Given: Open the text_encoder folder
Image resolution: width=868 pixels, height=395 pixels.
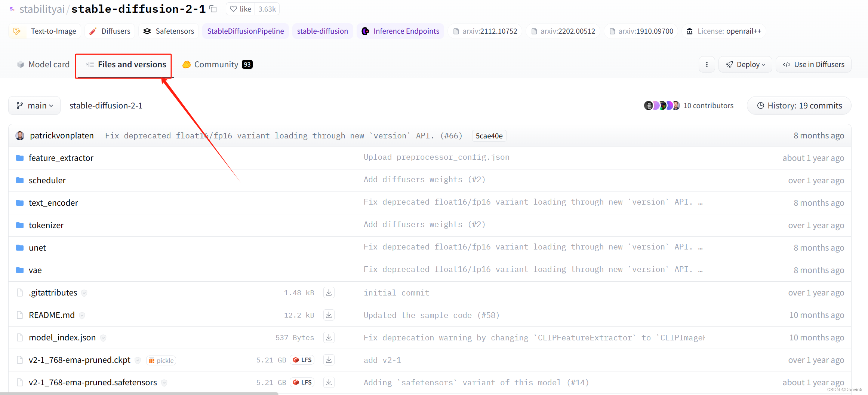Looking at the screenshot, I should 53,203.
